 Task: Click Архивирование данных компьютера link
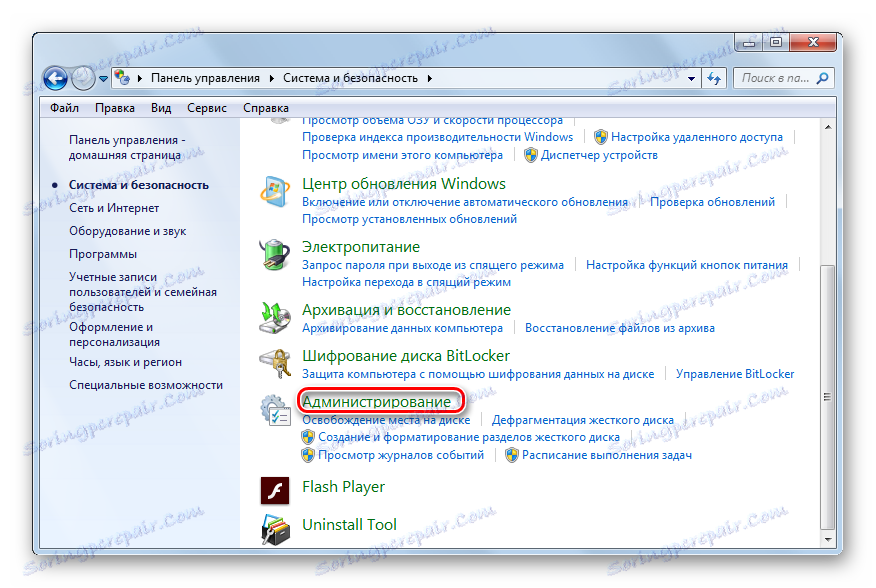point(402,328)
